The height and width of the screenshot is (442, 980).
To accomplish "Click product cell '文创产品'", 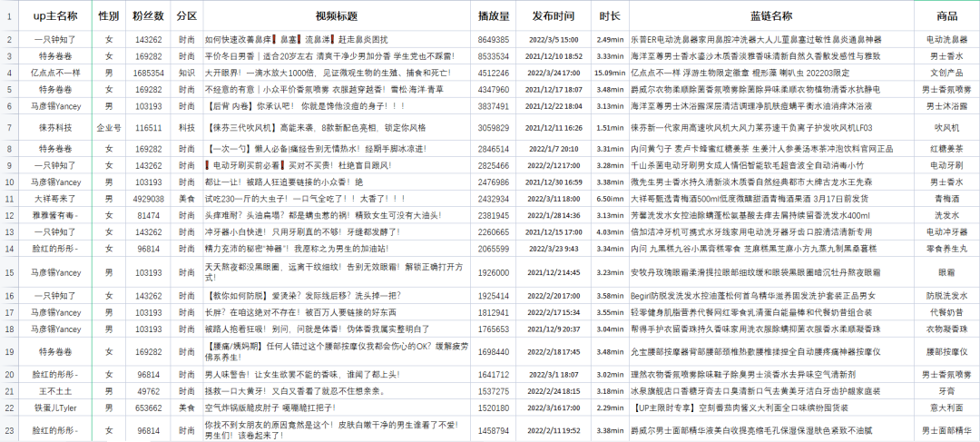I will [946, 74].
